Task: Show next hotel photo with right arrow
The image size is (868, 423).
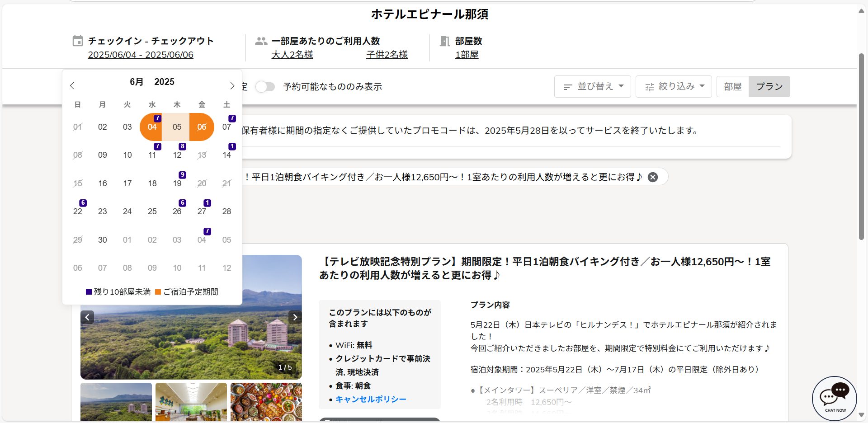Action: [295, 317]
